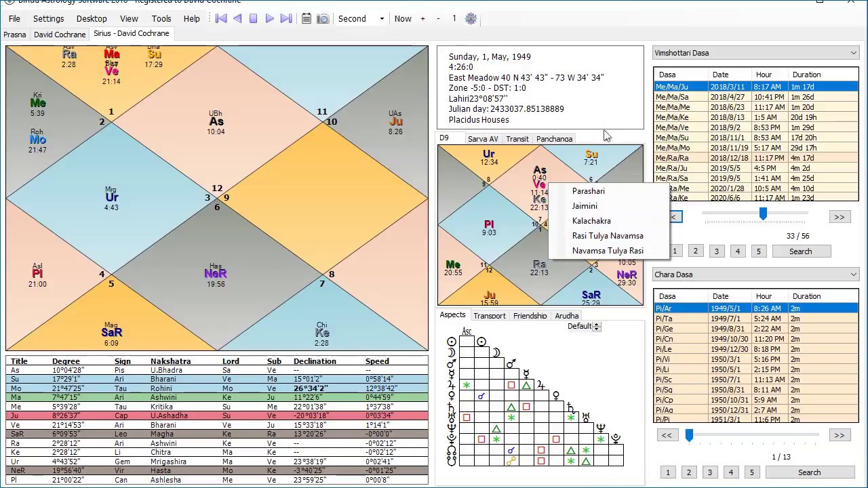Viewport: 868px width, 488px height.
Task: Click the >> button under Vimshottari Dasa
Action: [840, 217]
